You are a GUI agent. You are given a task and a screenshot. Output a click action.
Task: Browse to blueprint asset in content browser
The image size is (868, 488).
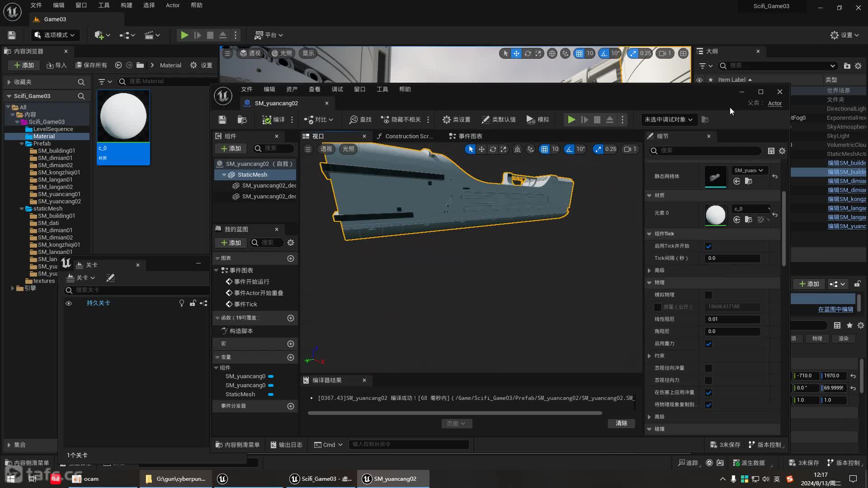(x=242, y=120)
